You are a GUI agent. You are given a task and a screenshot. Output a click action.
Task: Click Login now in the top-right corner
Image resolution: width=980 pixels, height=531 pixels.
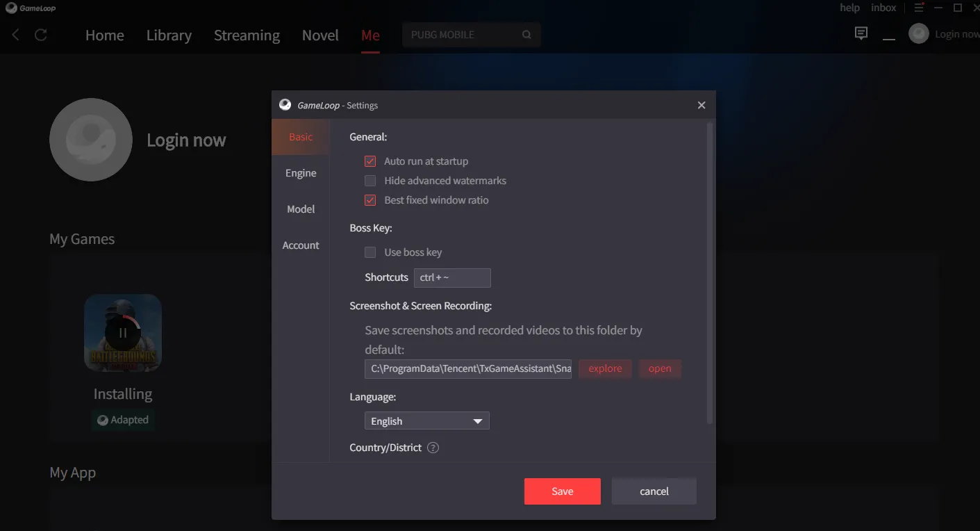957,34
